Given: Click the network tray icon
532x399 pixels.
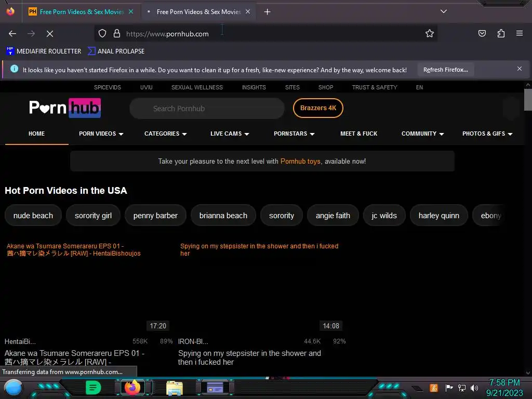Looking at the screenshot, I should click(462, 388).
